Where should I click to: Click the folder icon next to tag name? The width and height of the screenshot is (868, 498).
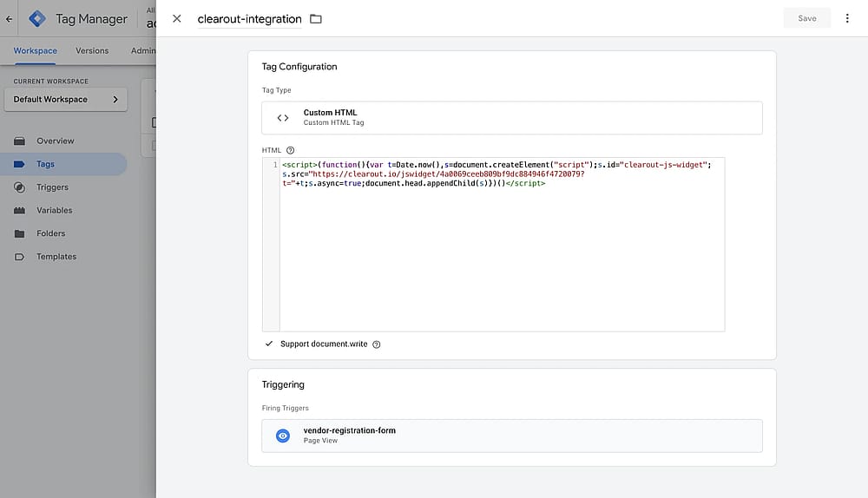tap(316, 19)
